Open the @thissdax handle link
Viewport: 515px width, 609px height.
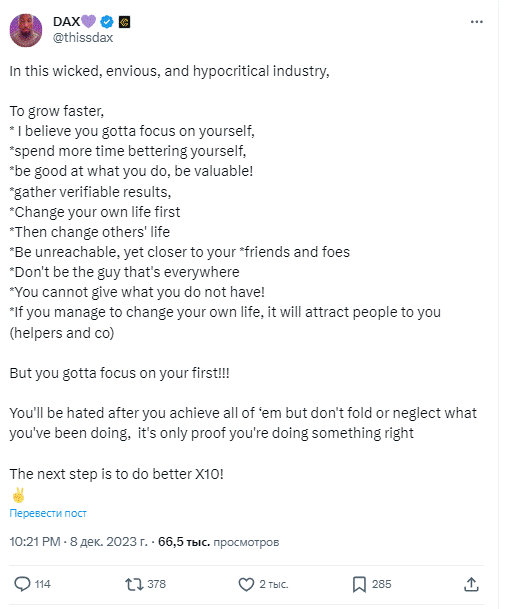pyautogui.click(x=83, y=38)
